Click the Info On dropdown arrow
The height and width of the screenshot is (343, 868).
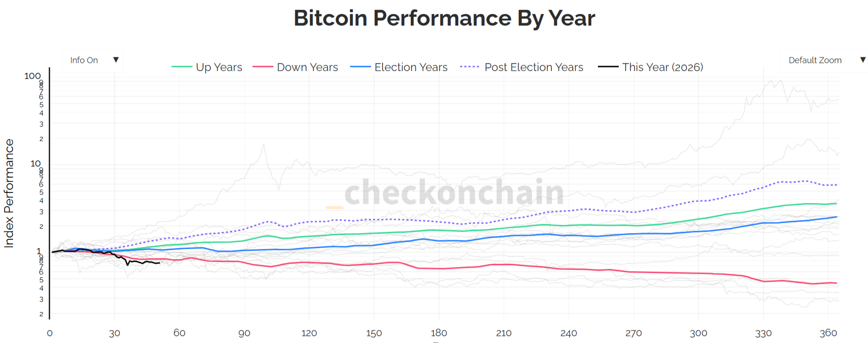tap(115, 60)
